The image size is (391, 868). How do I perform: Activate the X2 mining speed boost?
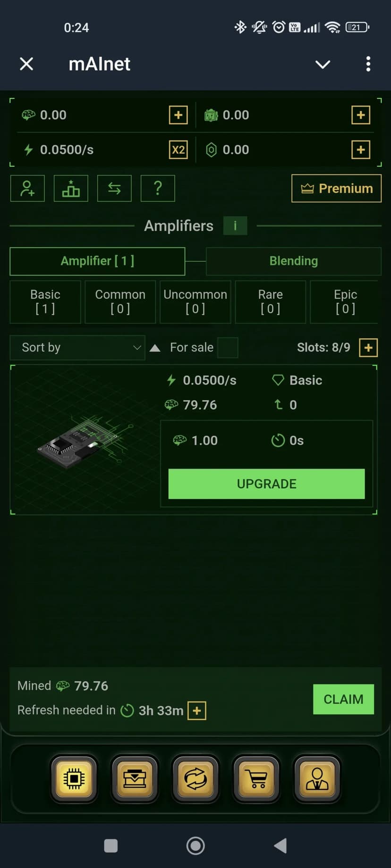[178, 150]
